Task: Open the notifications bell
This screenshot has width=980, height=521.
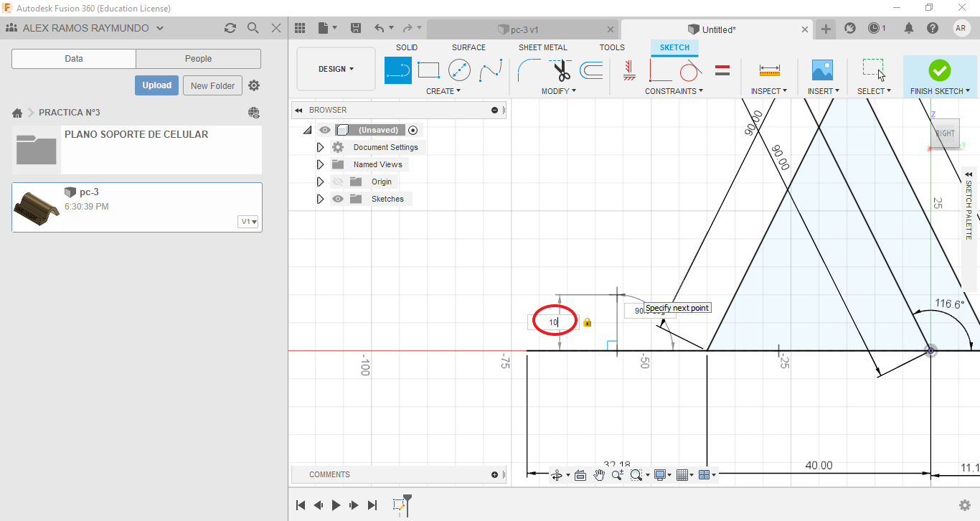Action: [x=909, y=28]
